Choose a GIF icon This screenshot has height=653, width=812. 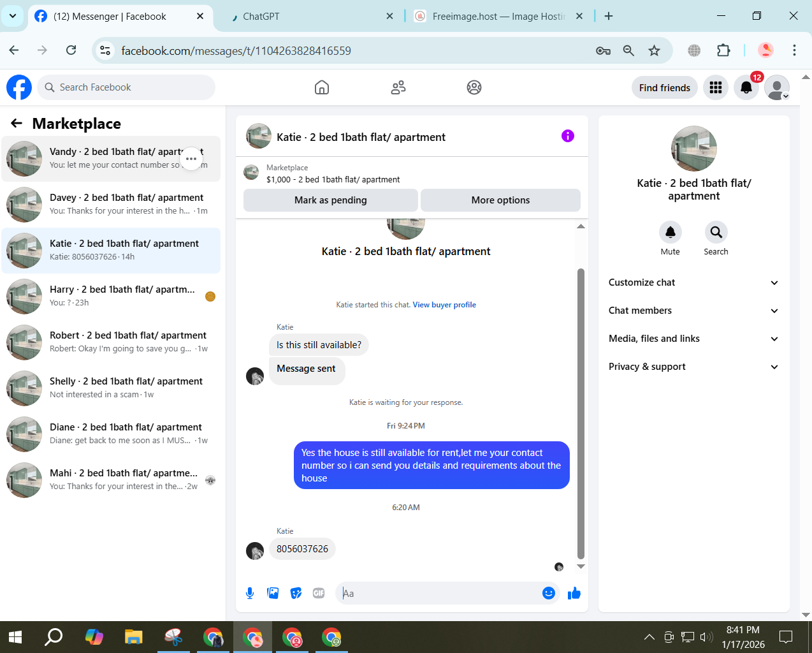319,593
